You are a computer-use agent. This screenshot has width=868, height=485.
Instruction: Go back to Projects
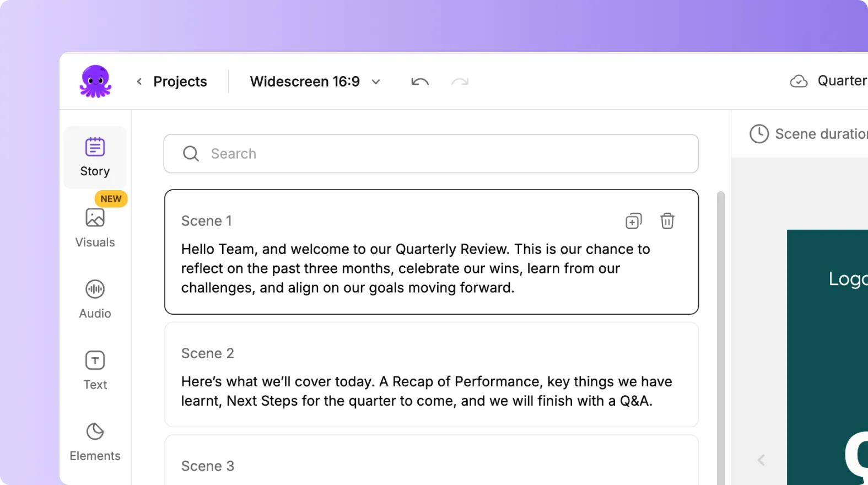(x=172, y=82)
